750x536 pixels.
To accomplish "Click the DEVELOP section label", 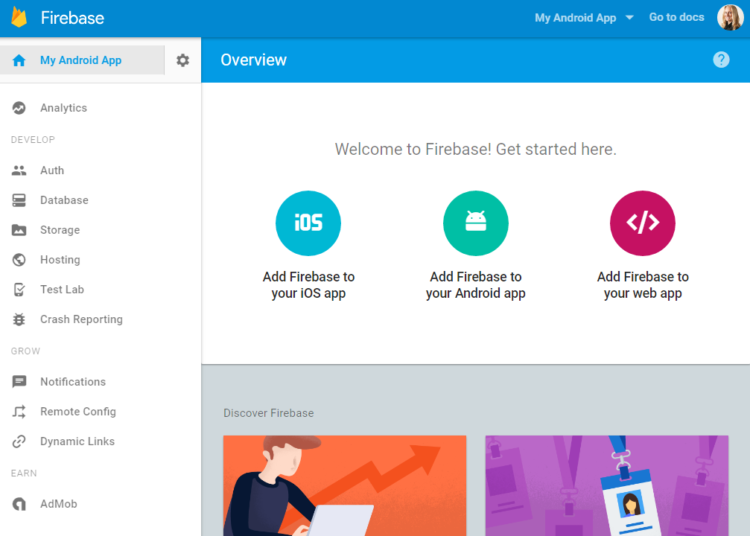I will coord(33,140).
